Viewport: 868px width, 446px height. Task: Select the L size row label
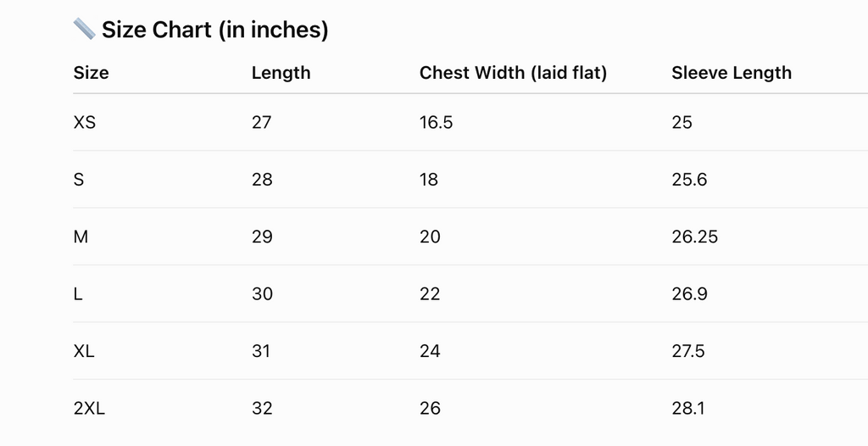[77, 293]
